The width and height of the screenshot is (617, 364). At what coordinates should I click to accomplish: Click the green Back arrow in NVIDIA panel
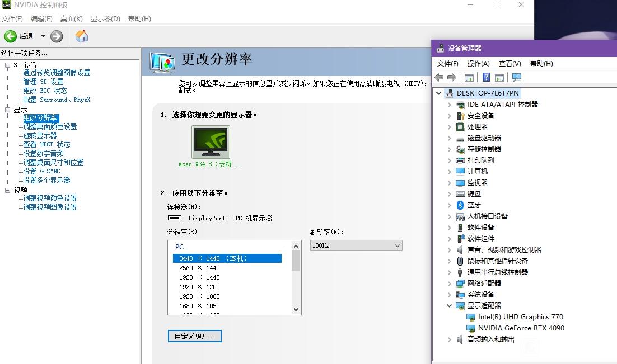click(x=10, y=36)
